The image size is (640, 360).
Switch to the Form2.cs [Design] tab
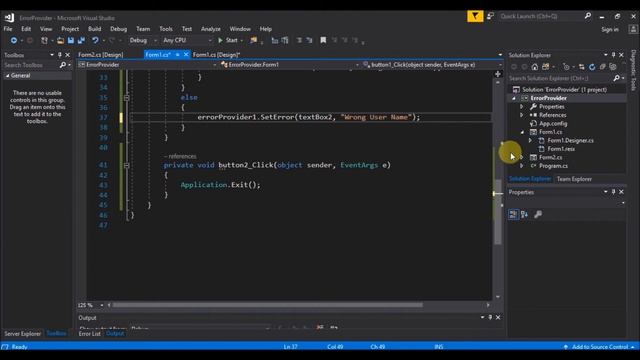[100, 55]
